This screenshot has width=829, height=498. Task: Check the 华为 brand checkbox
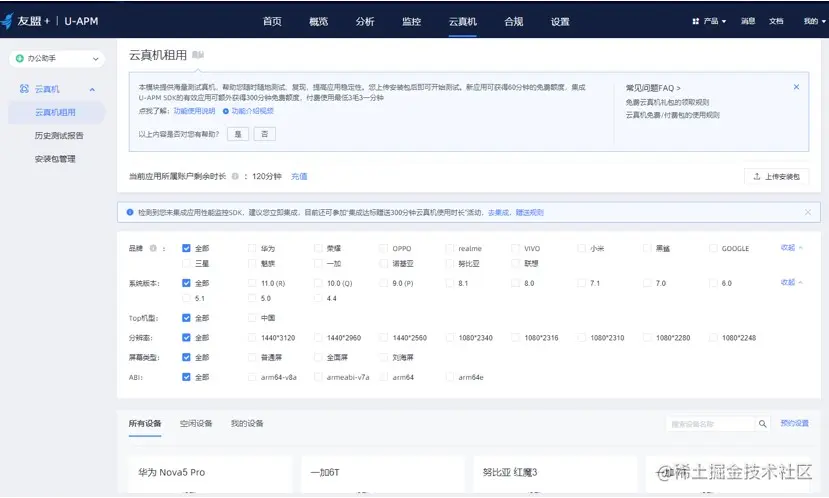[252, 248]
